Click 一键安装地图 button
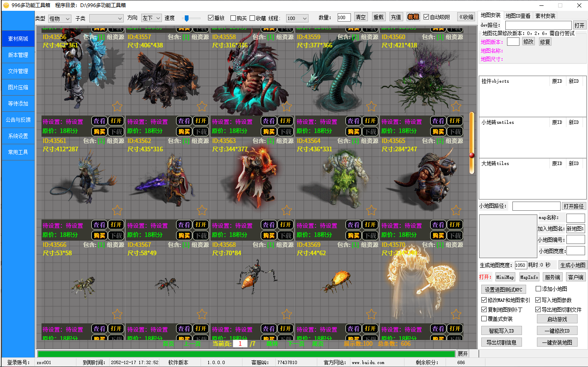The height and width of the screenshot is (367, 588). tap(557, 342)
